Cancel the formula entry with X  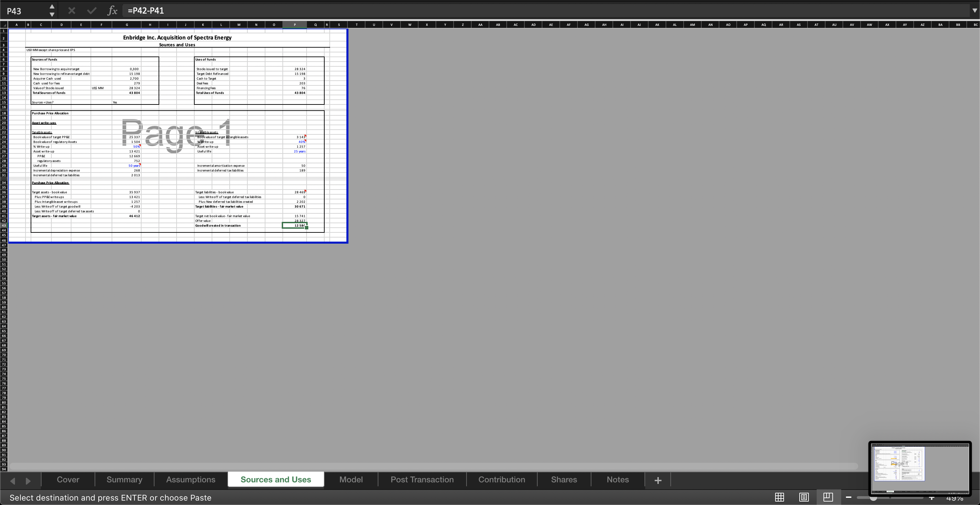(x=71, y=11)
